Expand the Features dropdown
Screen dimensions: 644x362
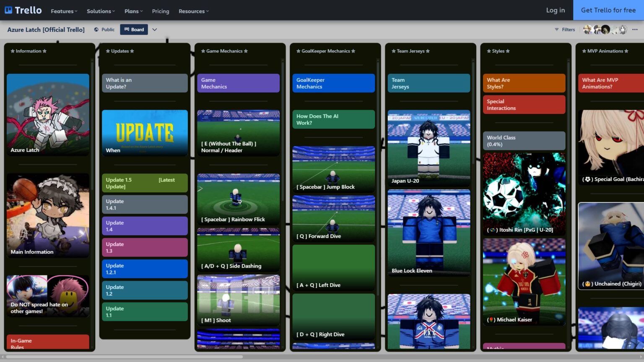(x=63, y=11)
